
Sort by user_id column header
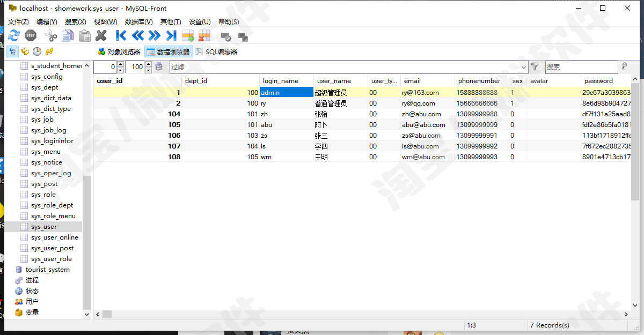click(x=137, y=81)
